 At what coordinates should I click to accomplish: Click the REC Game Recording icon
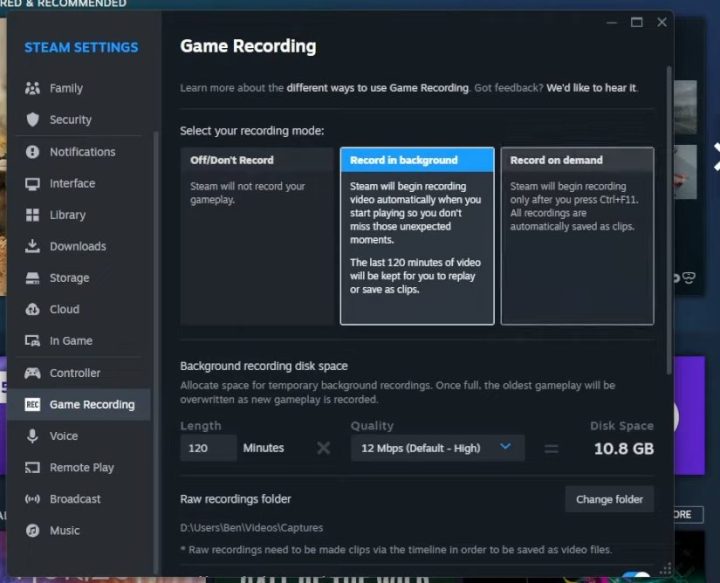32,404
